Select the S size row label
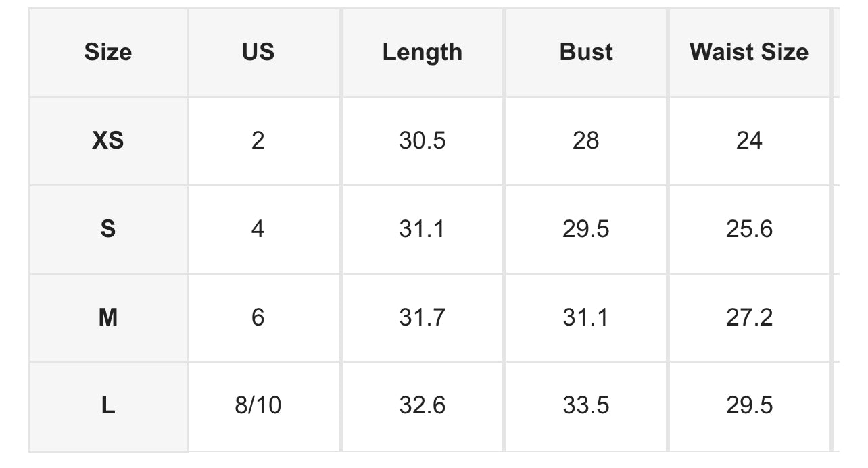This screenshot has height=468, width=868. (x=108, y=229)
